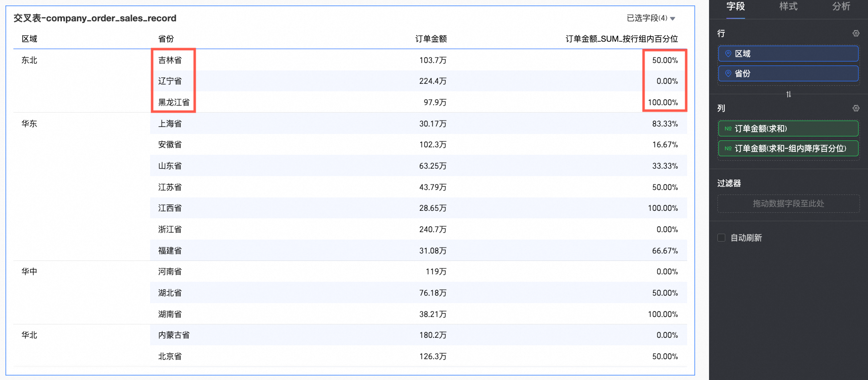Switch to 样式 tab
Viewport: 868px width, 380px height.
click(x=788, y=6)
